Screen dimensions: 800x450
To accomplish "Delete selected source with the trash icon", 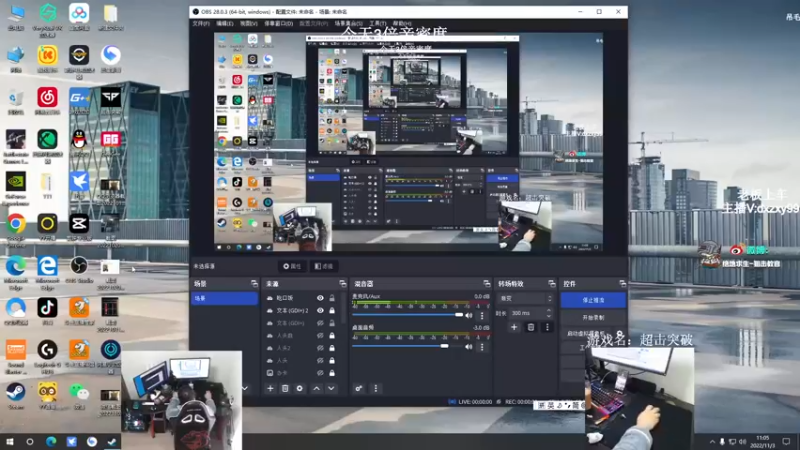I will (285, 388).
